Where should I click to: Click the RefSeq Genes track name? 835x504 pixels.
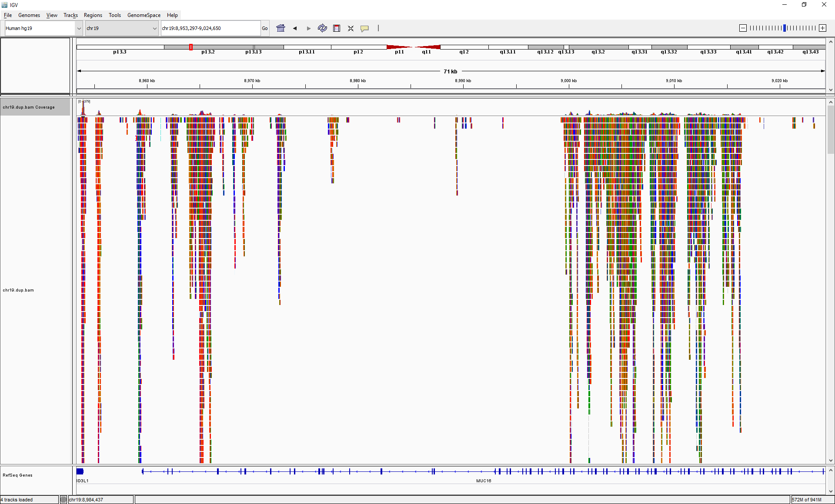[x=17, y=475]
